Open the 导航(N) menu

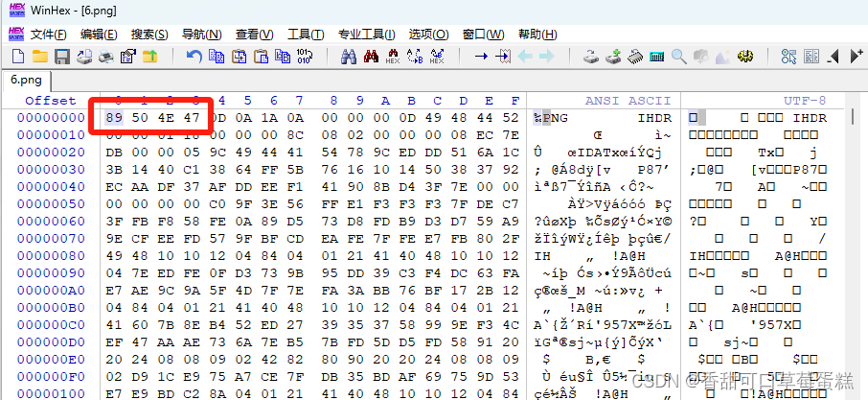[x=201, y=35]
